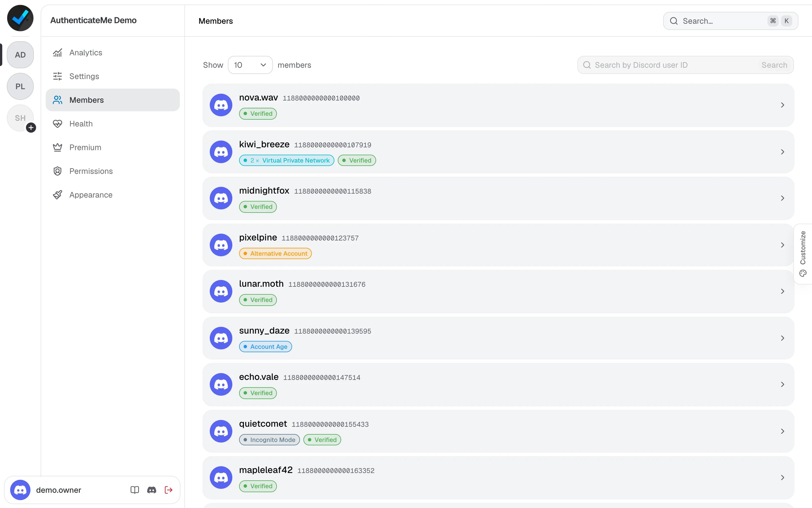Click demo.owner's Discord avatar

[21, 490]
